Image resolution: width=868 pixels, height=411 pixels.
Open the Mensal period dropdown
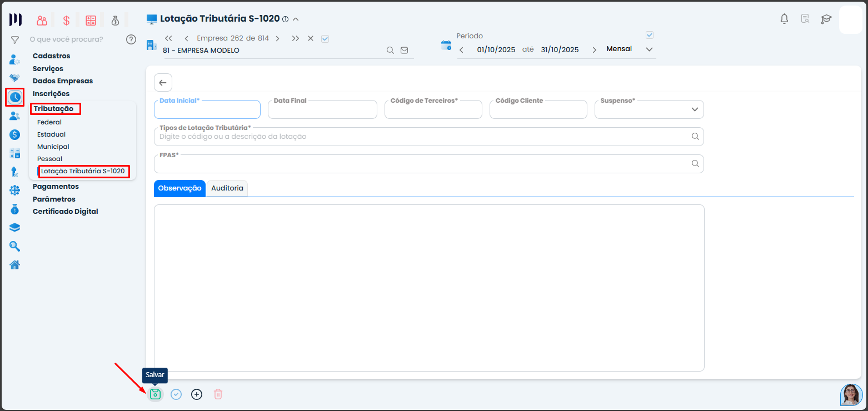[x=630, y=49]
